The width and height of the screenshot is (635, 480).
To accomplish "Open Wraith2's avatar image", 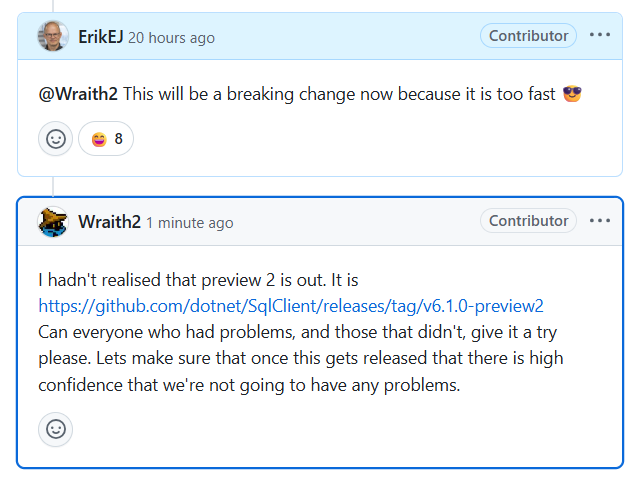I will 53,222.
